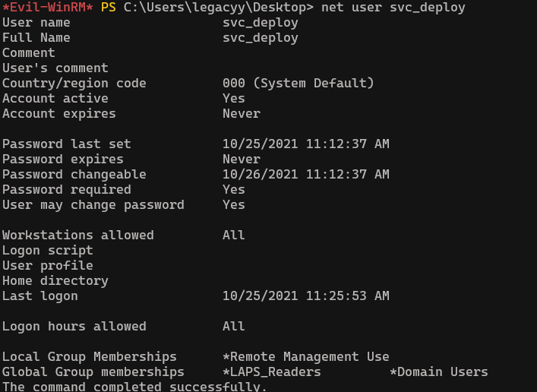Click the 'Password required' label
This screenshot has width=537, height=392.
(66, 190)
